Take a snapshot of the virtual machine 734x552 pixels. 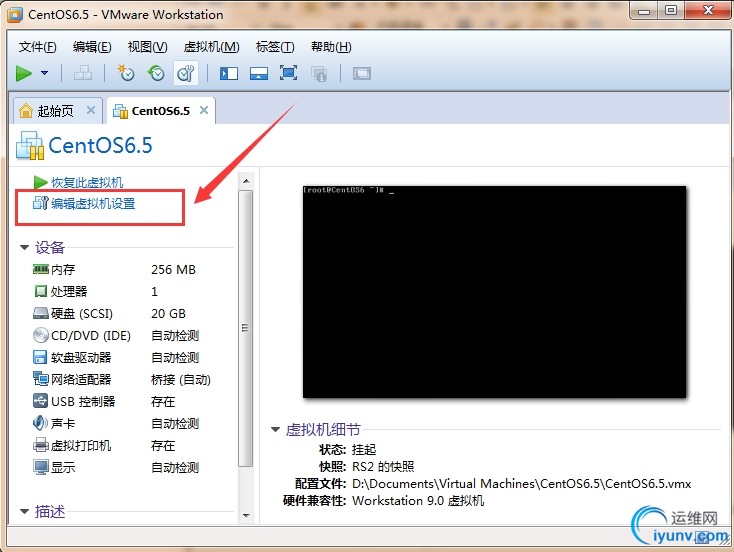coord(125,74)
